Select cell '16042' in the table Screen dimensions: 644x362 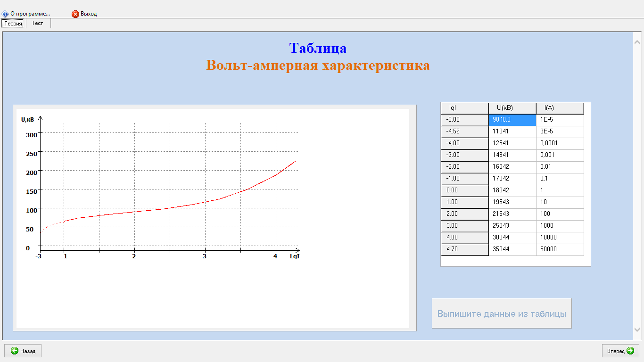point(512,167)
